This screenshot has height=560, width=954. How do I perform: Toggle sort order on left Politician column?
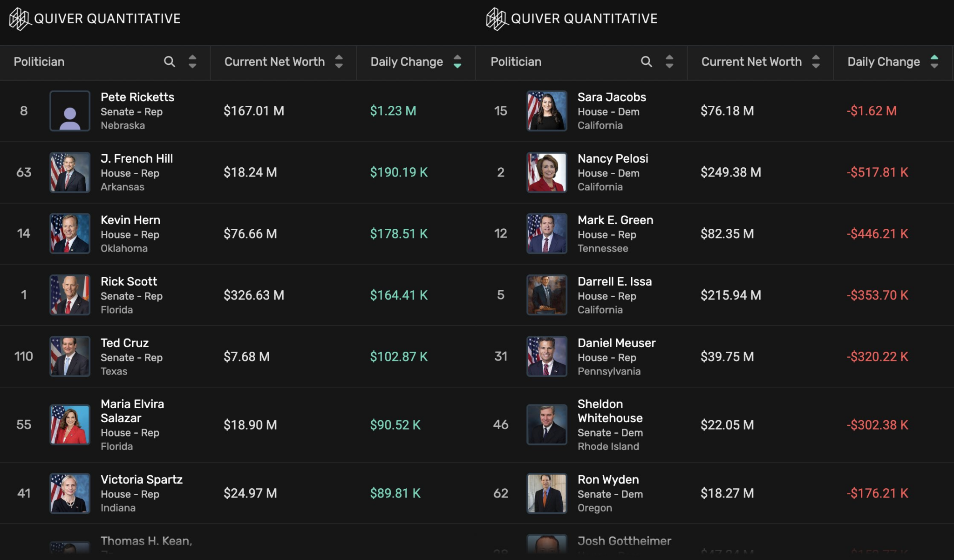pos(192,61)
